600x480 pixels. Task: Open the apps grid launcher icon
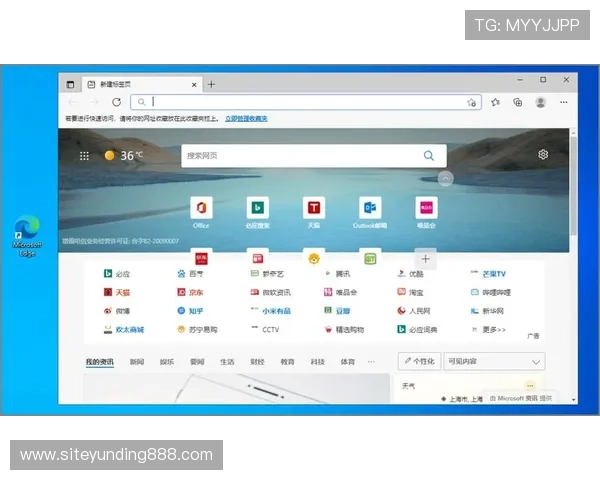(x=84, y=156)
